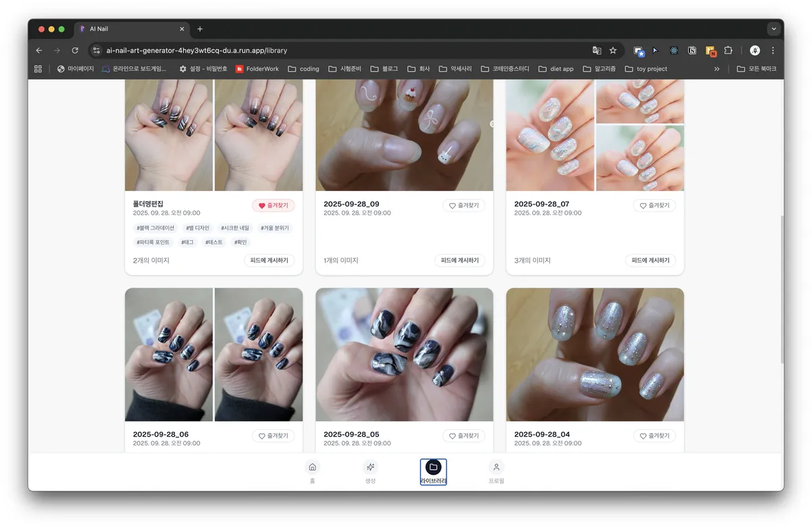The height and width of the screenshot is (528, 812).
Task: Click the 폴더명편집 folder title
Action: coord(148,204)
